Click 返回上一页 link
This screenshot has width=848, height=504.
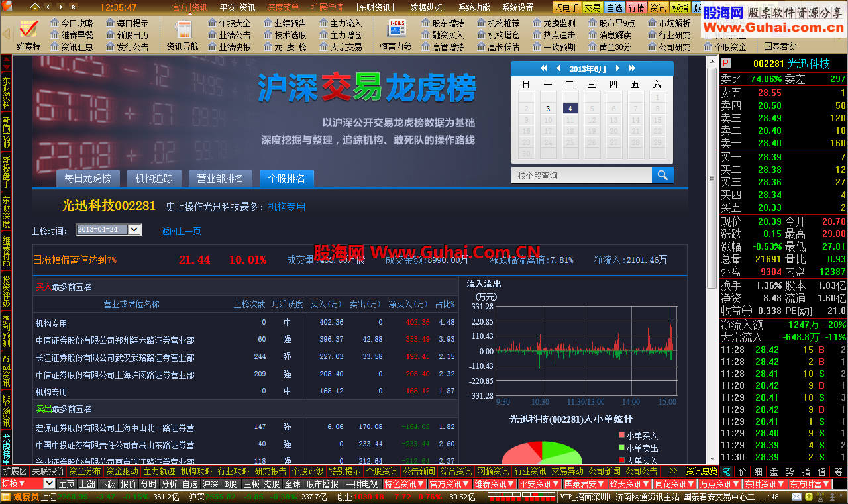(182, 231)
